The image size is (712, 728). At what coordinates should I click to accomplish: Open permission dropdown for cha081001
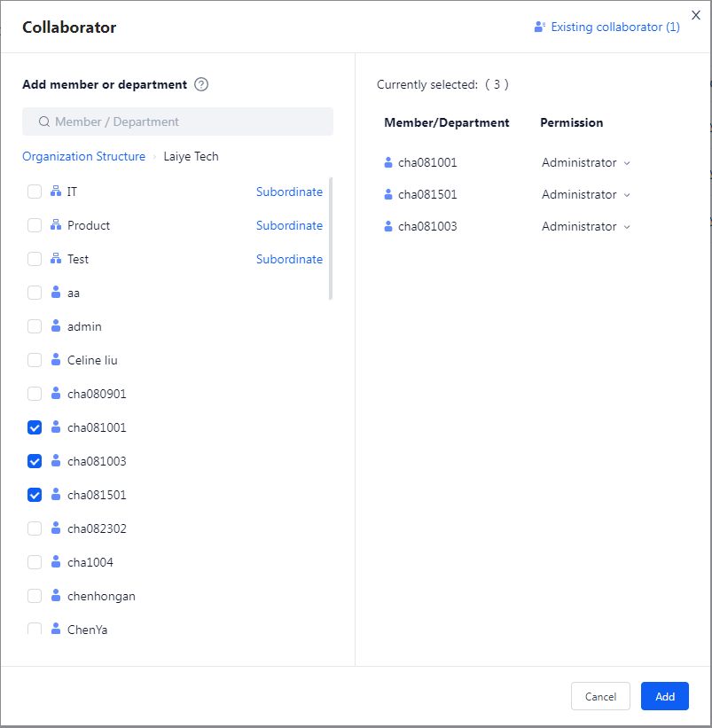coord(586,163)
